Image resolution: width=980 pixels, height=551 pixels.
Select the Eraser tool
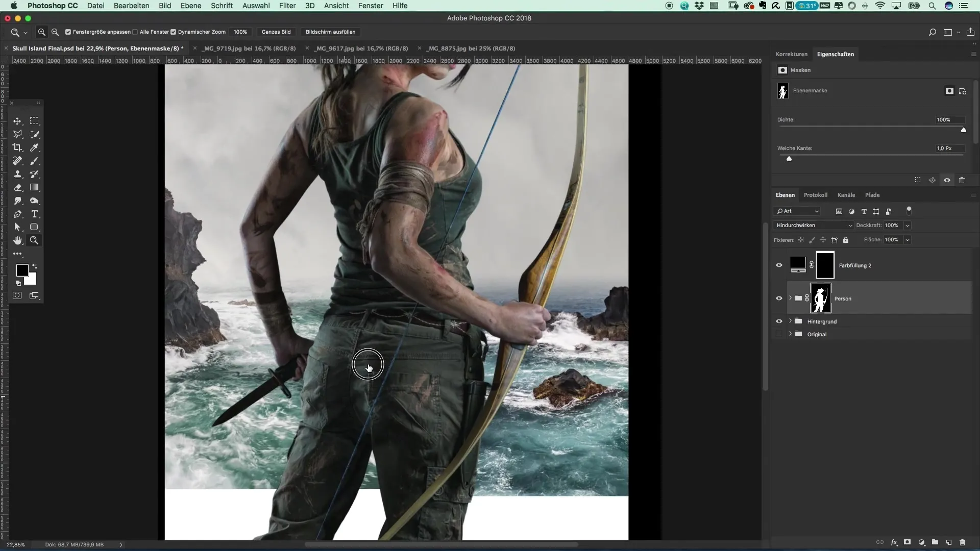17,187
